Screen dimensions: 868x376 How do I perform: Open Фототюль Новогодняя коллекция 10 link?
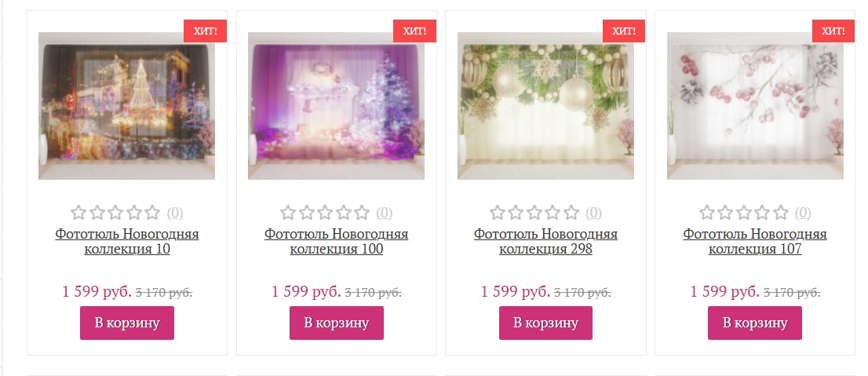[127, 242]
